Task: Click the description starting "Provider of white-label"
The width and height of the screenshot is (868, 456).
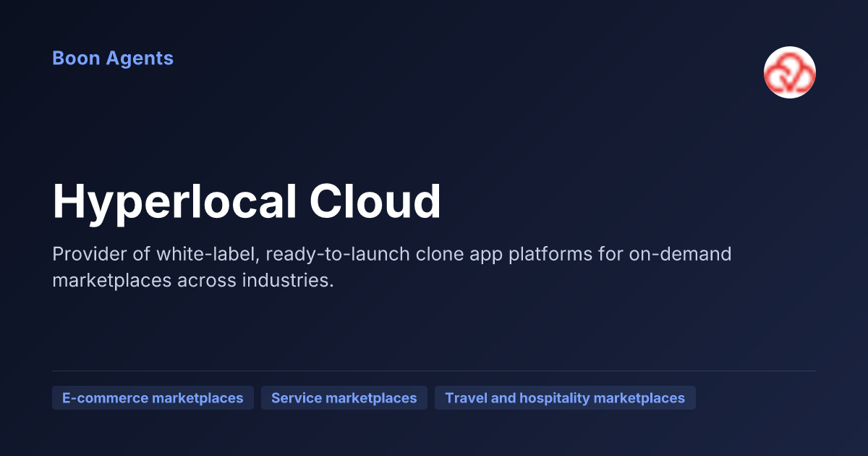Action: coord(392,267)
